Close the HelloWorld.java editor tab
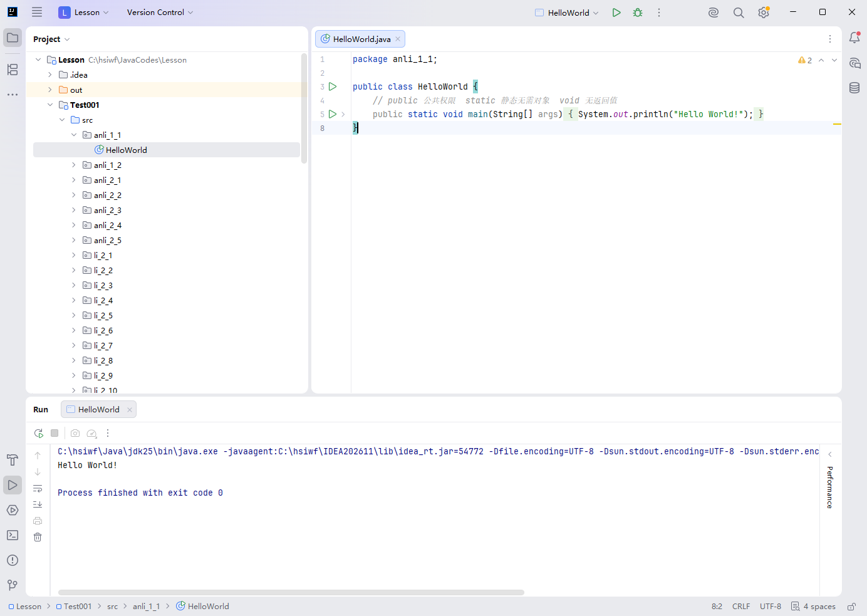The height and width of the screenshot is (616, 867). pyautogui.click(x=398, y=39)
